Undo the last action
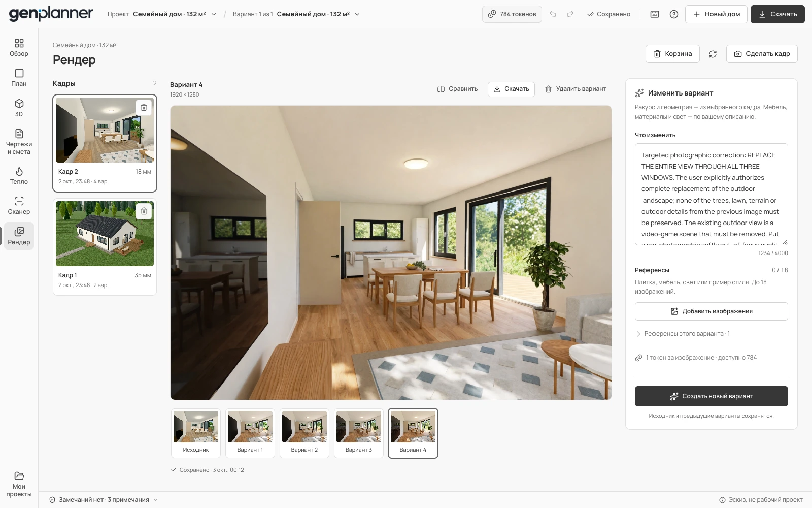812x508 pixels. (x=553, y=14)
